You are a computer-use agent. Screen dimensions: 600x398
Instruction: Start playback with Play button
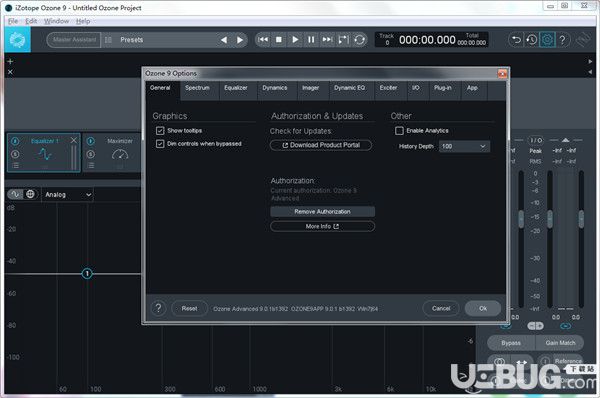pos(295,39)
